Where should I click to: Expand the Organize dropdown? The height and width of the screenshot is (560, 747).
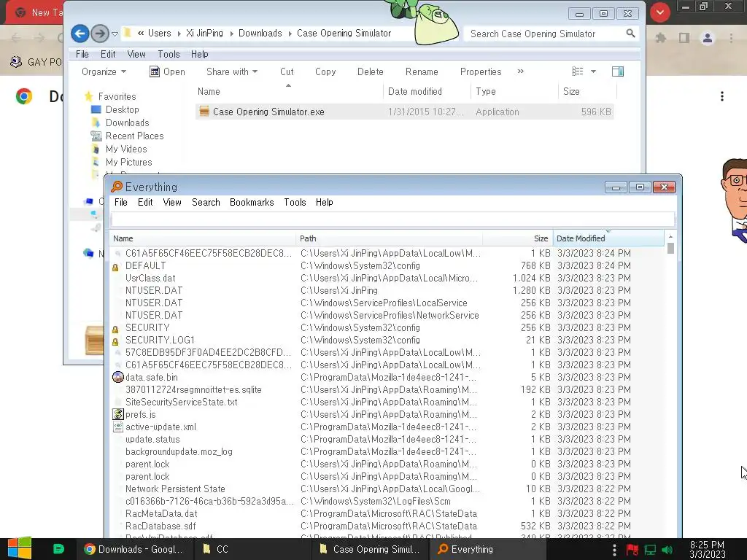click(104, 71)
